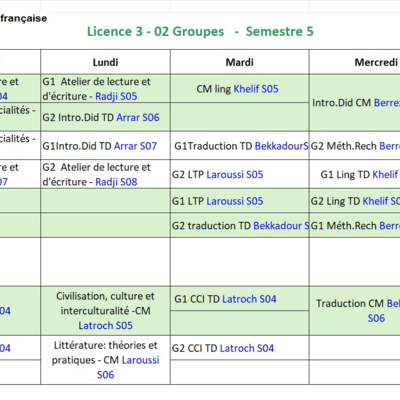Click the cell 'G1 Méth.Rech Berr...'
This screenshot has height=400, width=400.
click(355, 226)
